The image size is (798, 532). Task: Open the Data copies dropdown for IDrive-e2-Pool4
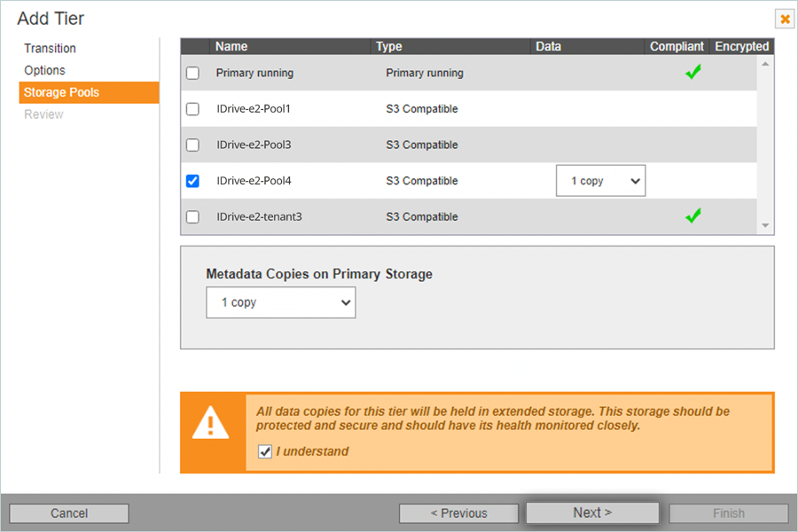(600, 181)
